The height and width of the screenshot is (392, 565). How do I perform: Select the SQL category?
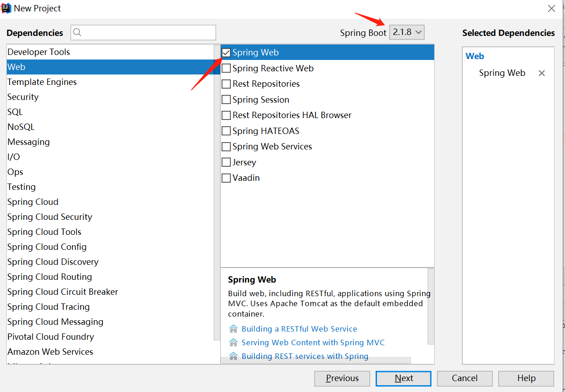pos(110,112)
